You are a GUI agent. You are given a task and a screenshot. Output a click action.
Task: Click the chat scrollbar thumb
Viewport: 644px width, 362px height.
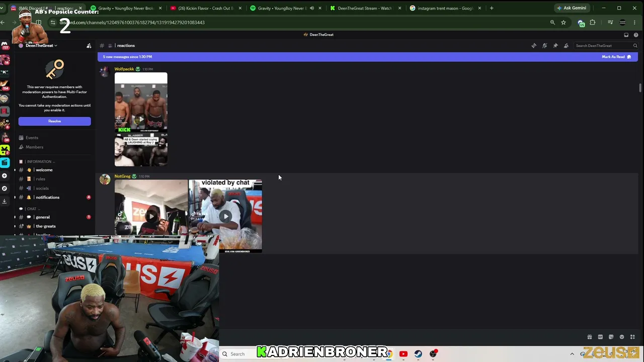click(640, 88)
